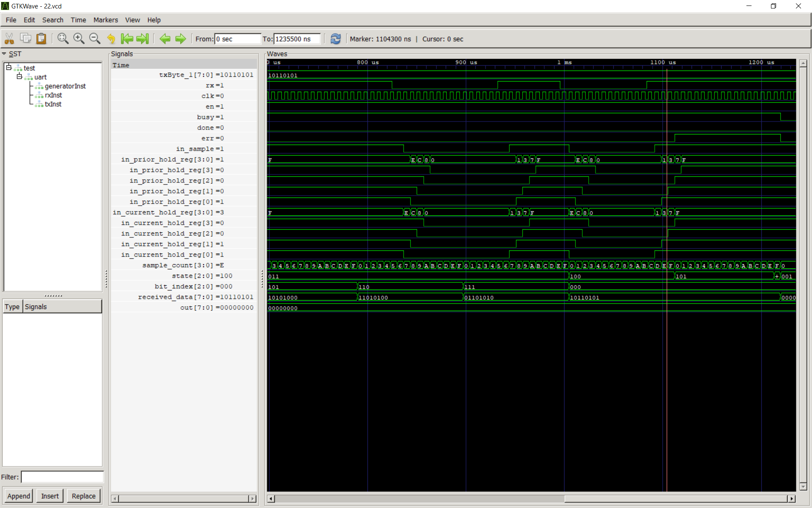Select the in_prior_hold_reg[3:0] signal
The width and height of the screenshot is (812, 508).
point(184,159)
